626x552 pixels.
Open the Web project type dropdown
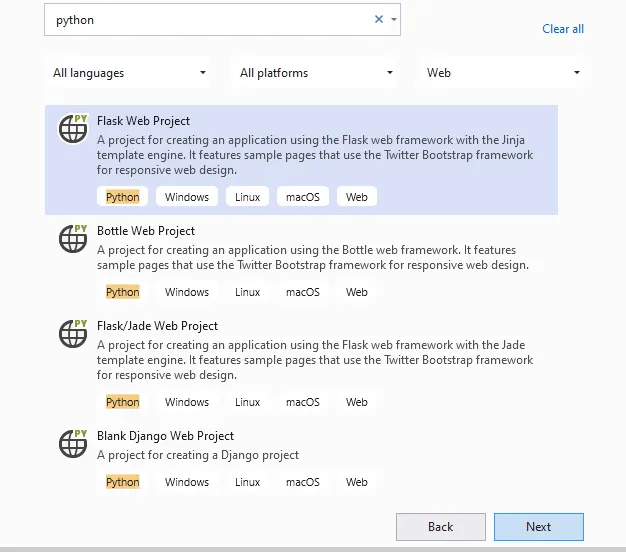click(x=501, y=73)
